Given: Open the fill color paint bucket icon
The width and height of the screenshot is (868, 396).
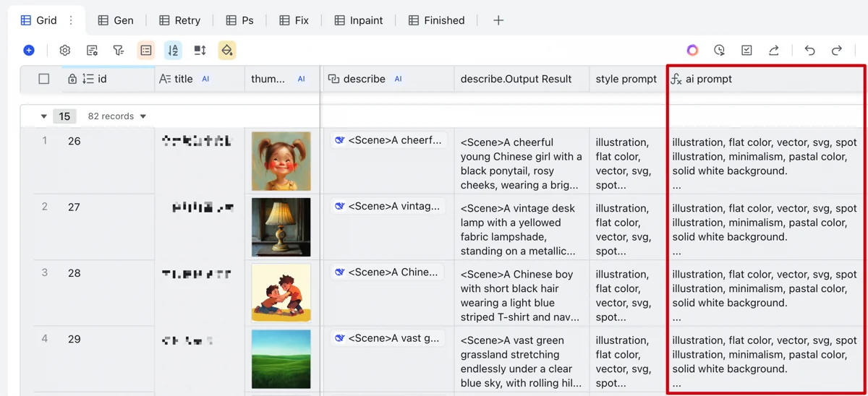Looking at the screenshot, I should (227, 50).
